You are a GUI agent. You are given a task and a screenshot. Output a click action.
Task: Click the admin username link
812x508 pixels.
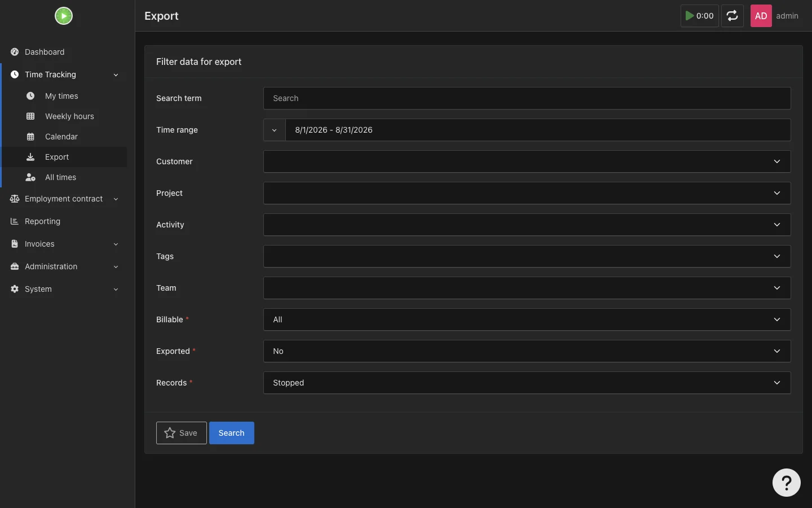[x=787, y=16]
